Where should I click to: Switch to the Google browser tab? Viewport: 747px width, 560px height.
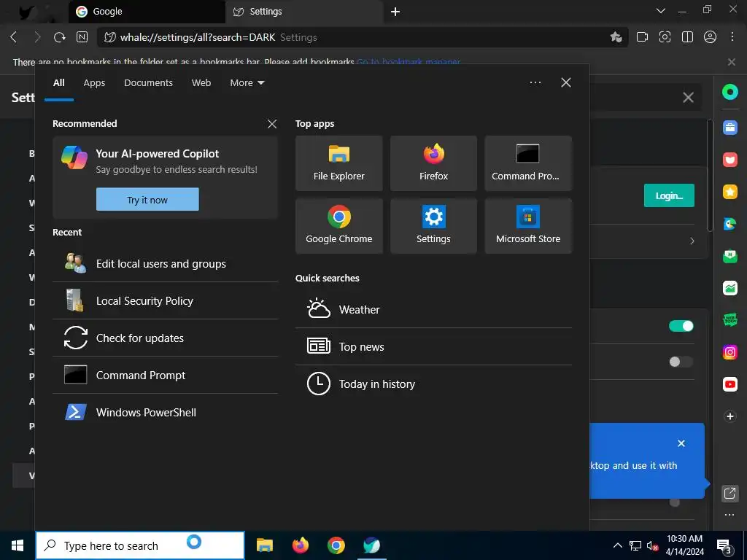point(147,12)
